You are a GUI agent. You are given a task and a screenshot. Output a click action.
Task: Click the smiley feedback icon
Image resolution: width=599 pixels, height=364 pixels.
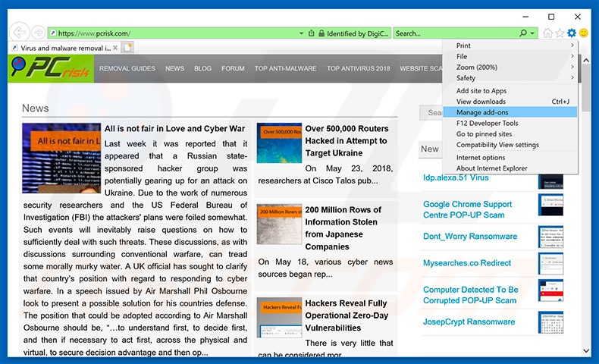[584, 33]
